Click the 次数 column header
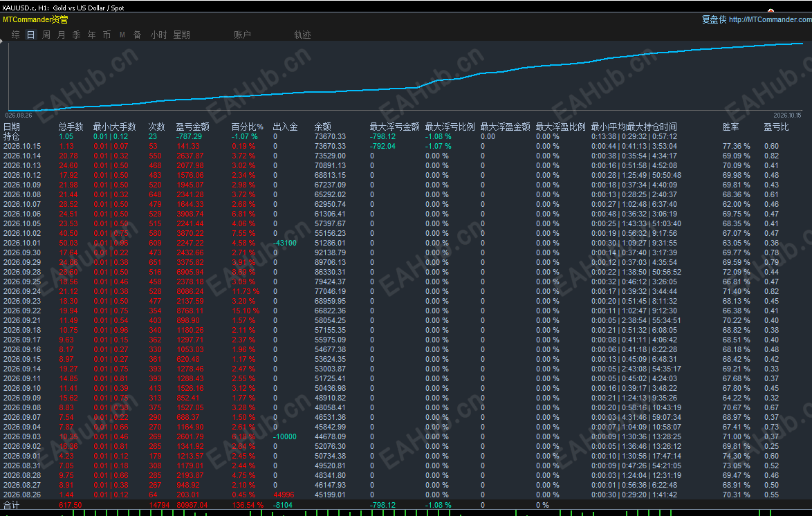 [x=156, y=127]
